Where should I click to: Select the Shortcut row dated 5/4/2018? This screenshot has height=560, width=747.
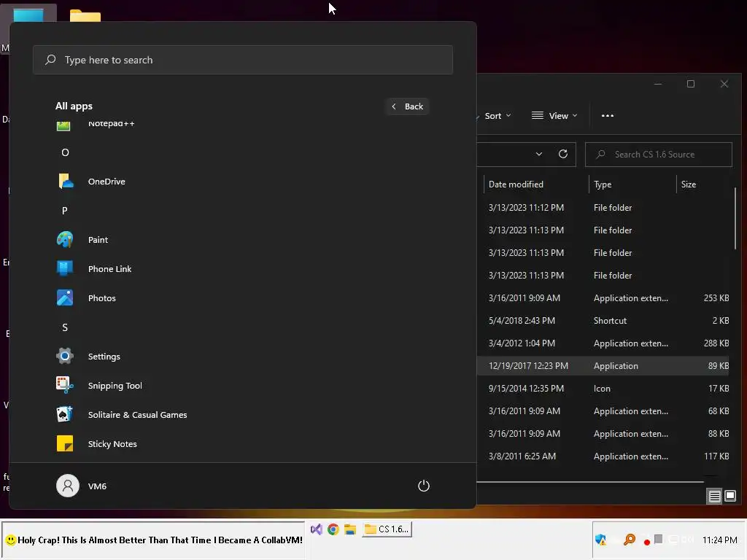point(603,321)
